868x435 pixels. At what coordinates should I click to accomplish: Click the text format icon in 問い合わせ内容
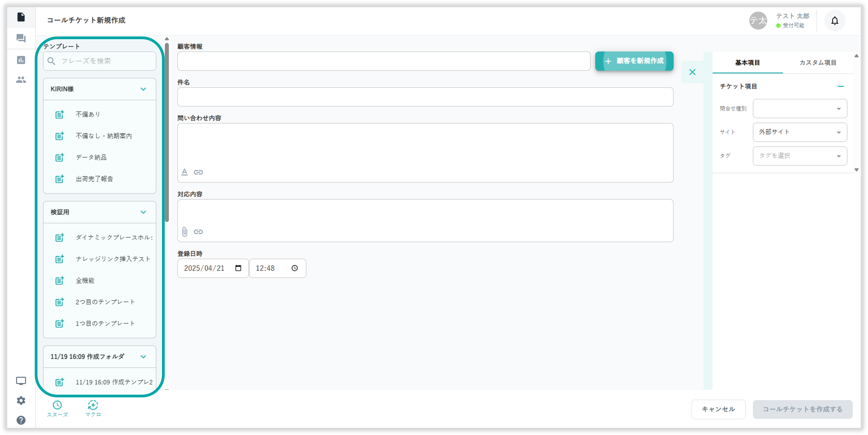point(185,172)
